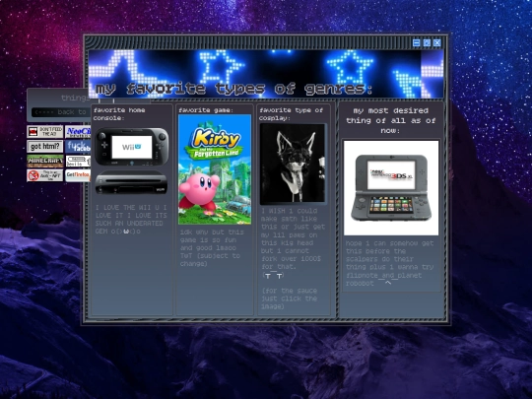Click the New Nintendo 3DS XL image
This screenshot has width=532, height=399.
pyautogui.click(x=391, y=188)
